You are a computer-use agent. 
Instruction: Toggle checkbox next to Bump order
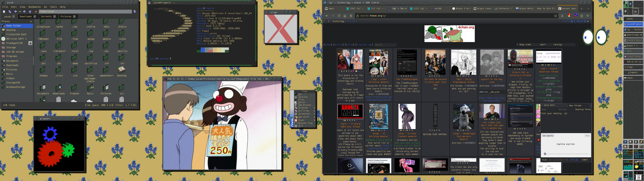(x=517, y=45)
